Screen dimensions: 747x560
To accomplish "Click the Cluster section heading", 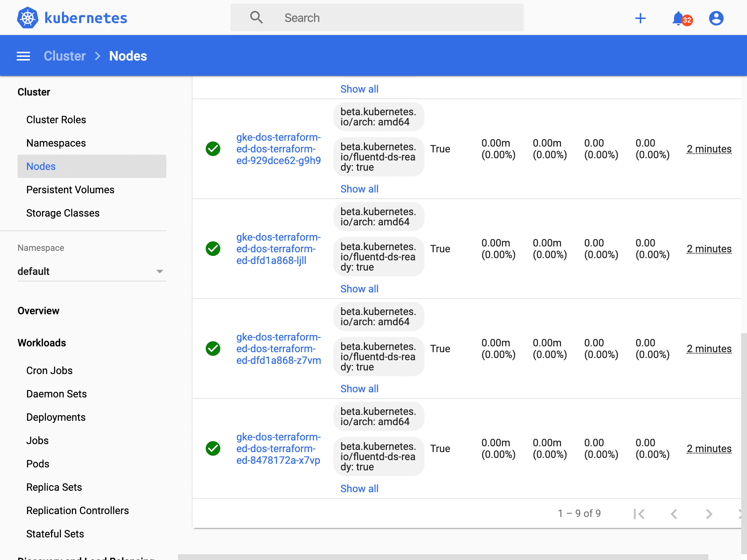I will tap(34, 92).
